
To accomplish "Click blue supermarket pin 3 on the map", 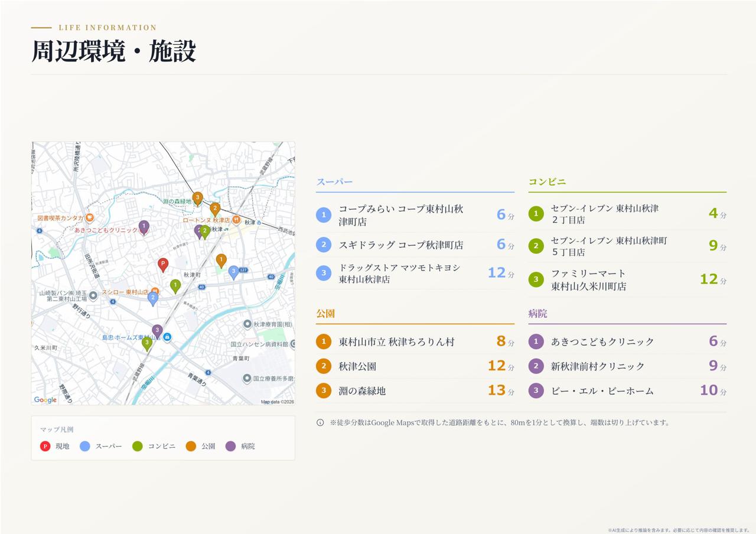I will (x=233, y=272).
